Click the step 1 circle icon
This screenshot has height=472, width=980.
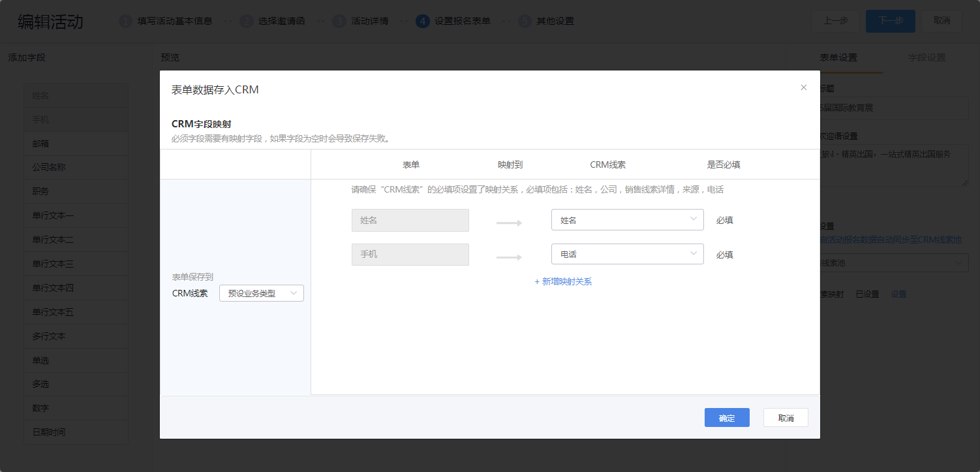coord(125,21)
